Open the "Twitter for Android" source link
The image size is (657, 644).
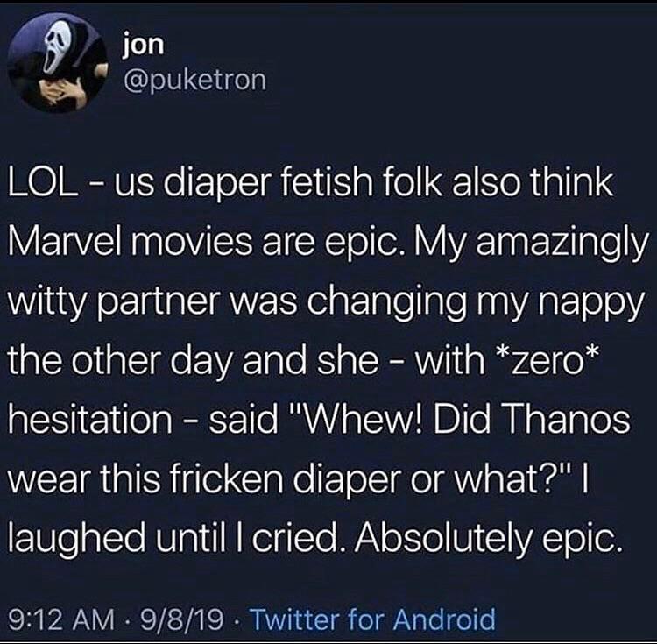point(373,619)
